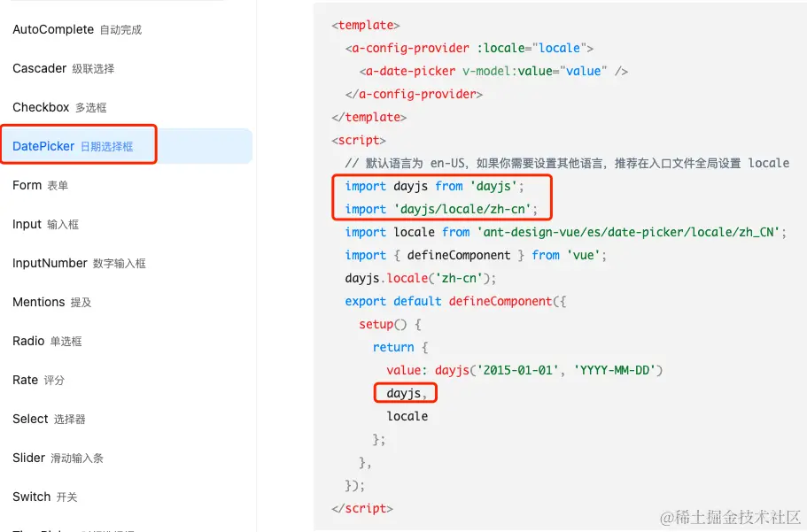Go to Form 表单 in the sidebar
This screenshot has height=532, width=807.
[40, 185]
